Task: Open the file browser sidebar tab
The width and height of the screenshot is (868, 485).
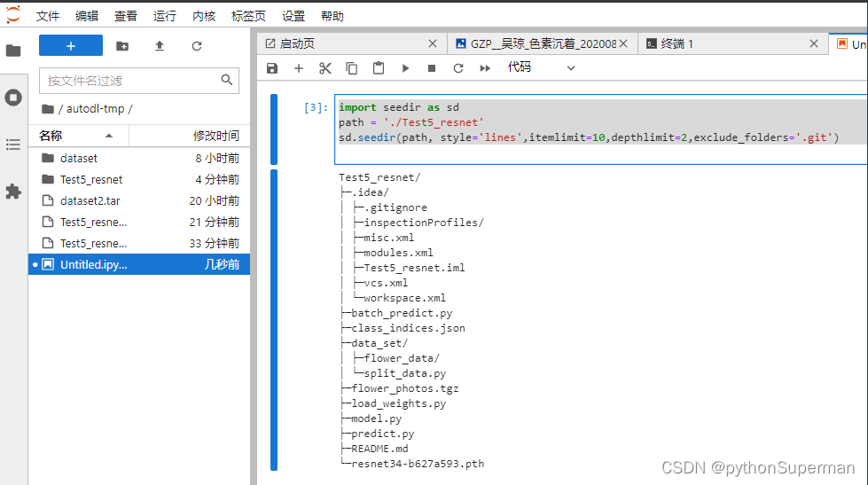Action: coord(13,51)
